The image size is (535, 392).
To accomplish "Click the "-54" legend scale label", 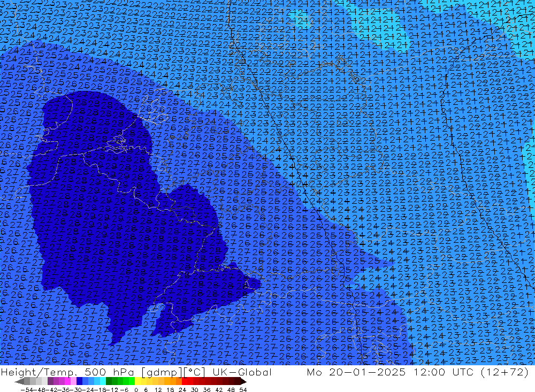I will [27, 390].
